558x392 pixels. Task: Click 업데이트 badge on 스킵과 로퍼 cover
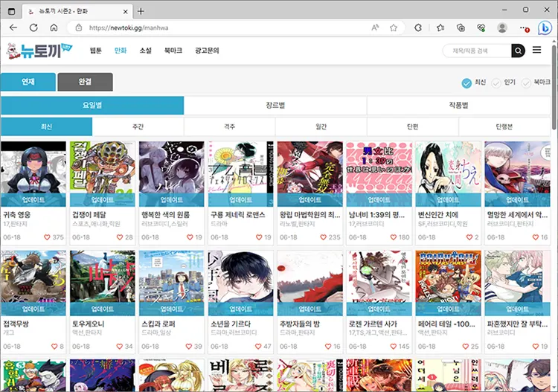[172, 309]
